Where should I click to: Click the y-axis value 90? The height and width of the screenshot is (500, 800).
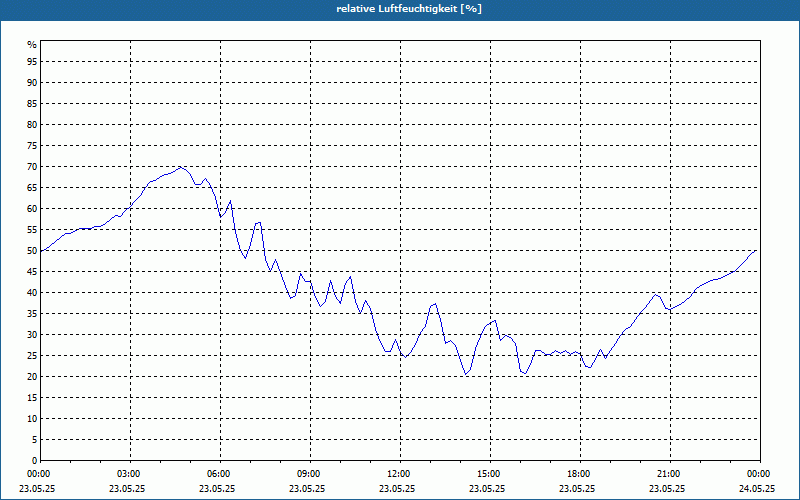click(32, 83)
